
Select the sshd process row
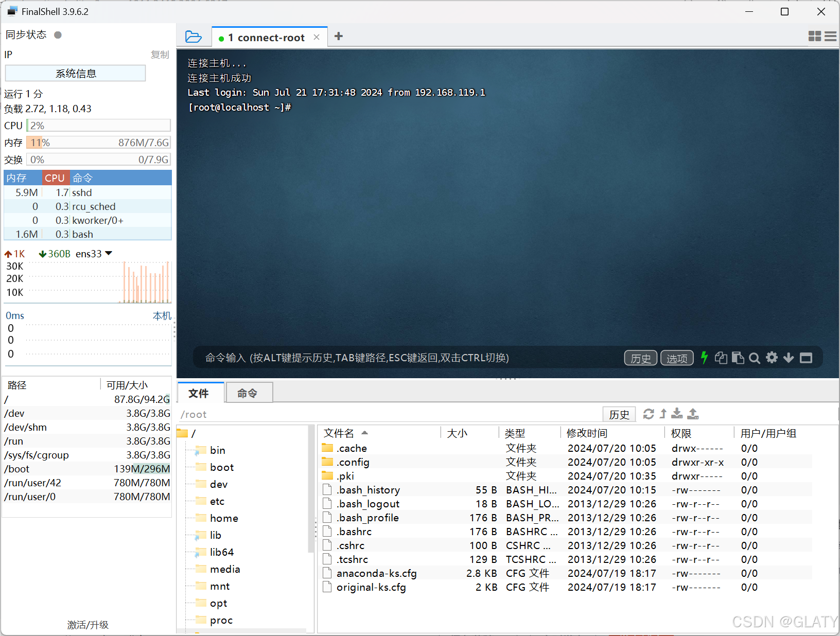tap(87, 192)
